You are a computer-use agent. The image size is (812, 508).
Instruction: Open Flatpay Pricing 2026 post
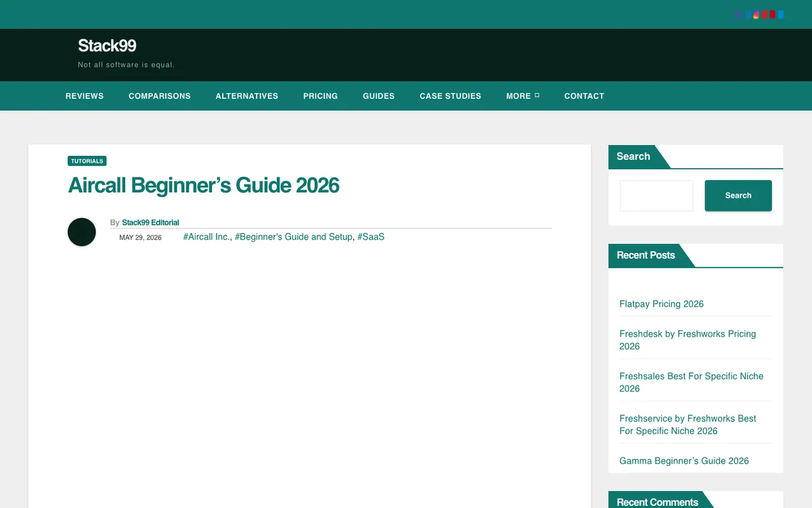point(662,304)
